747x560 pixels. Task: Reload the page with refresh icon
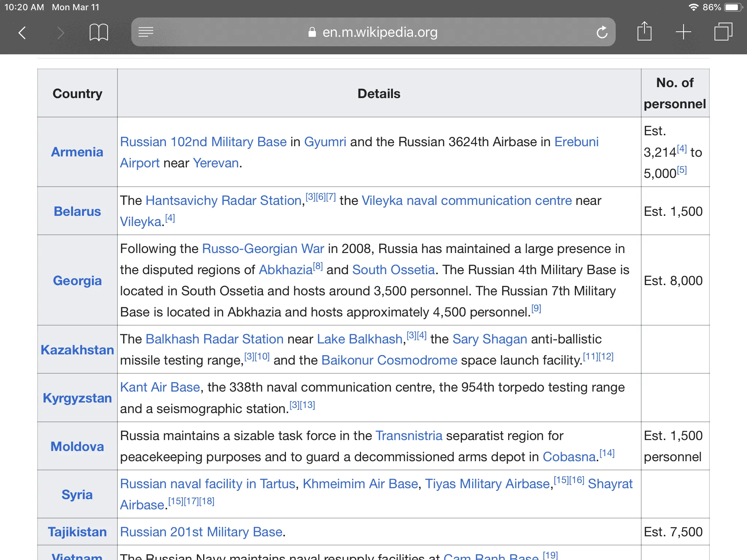pos(602,32)
